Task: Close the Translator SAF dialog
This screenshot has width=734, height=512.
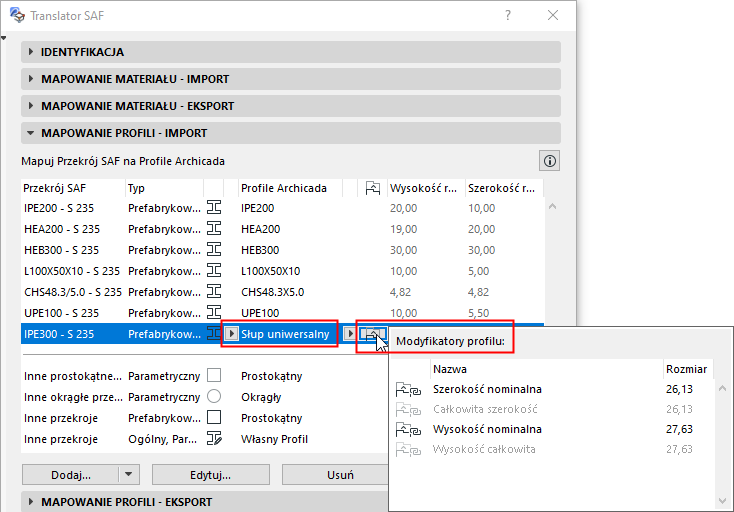Action: (553, 15)
